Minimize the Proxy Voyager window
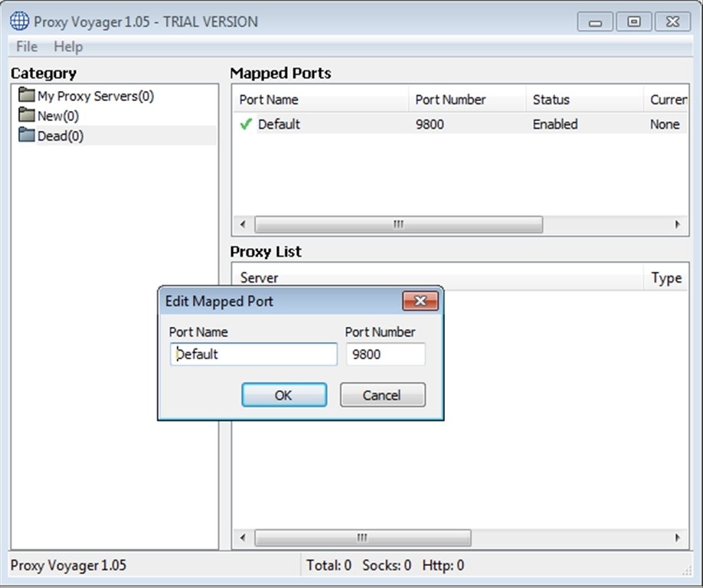Image resolution: width=703 pixels, height=588 pixels. pos(595,22)
